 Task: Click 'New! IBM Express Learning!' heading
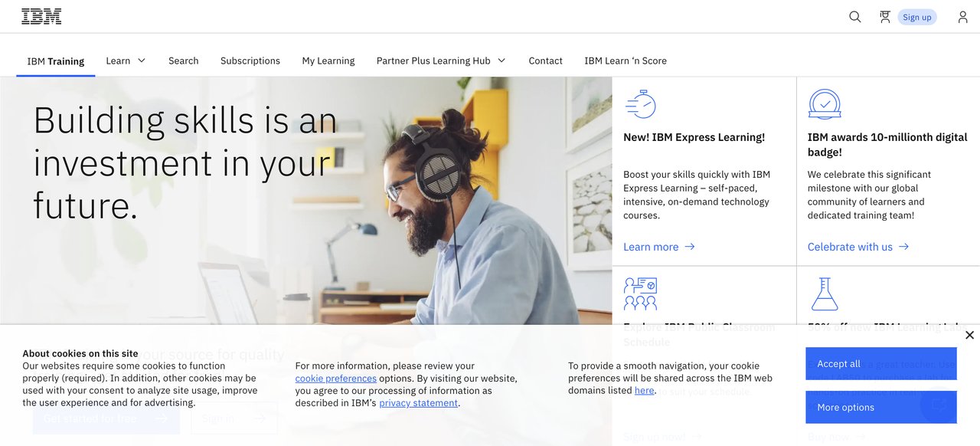point(694,137)
